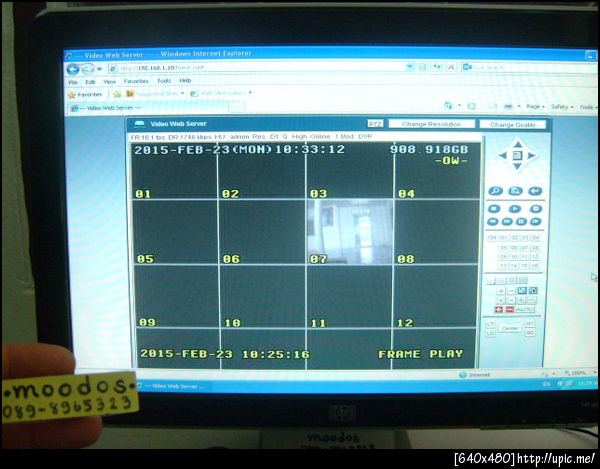This screenshot has height=469, width=600.
Task: Pause playback with the pause button
Action: click(x=521, y=221)
